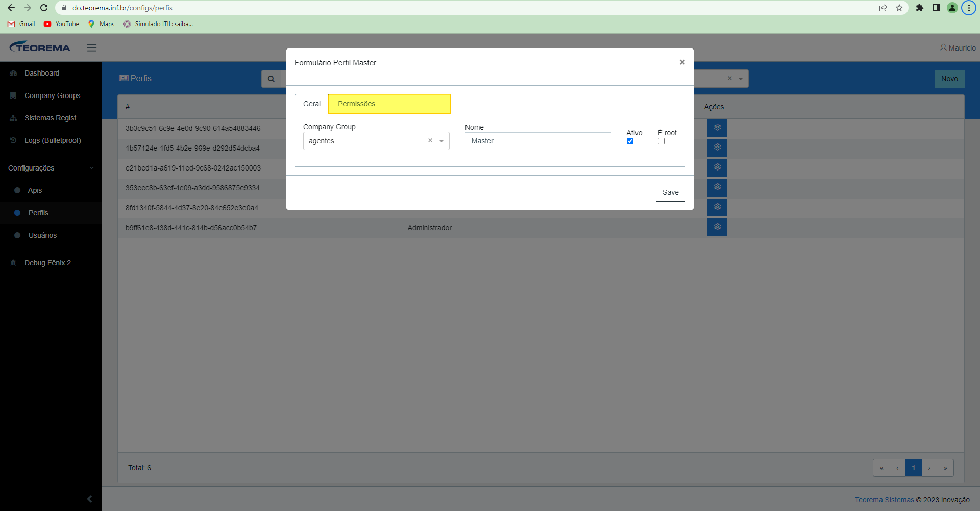Go back in browser

click(11, 8)
